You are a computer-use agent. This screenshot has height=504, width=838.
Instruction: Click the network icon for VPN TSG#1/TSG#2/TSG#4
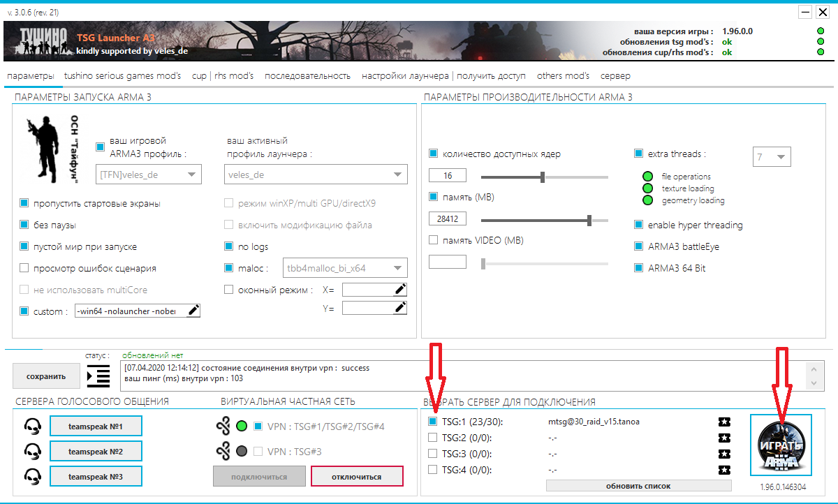tap(223, 427)
